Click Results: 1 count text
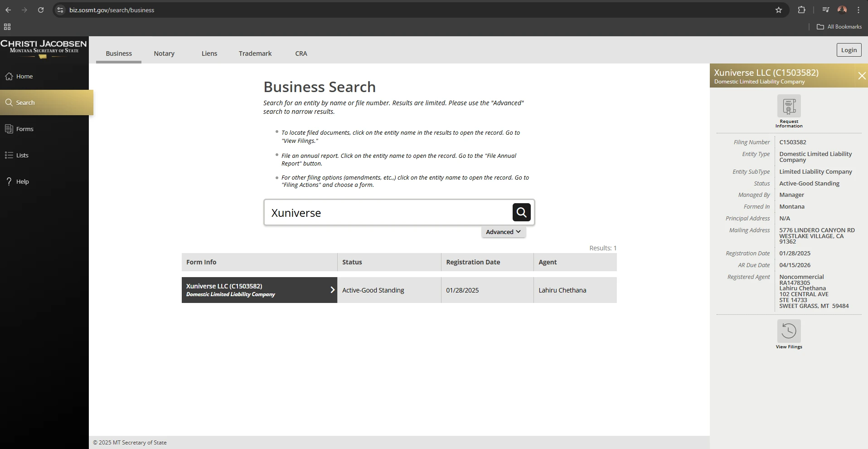 (603, 248)
